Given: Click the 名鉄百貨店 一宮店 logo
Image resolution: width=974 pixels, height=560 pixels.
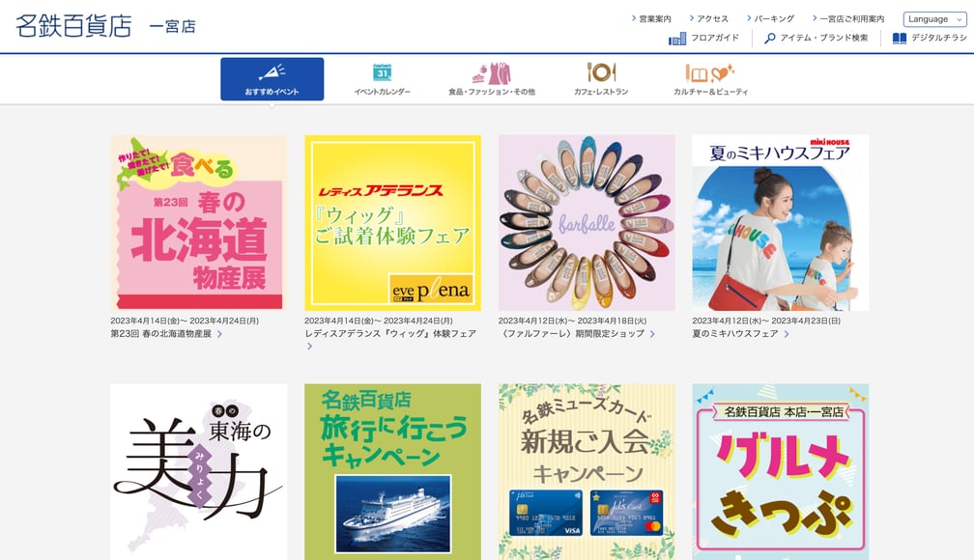Looking at the screenshot, I should pos(105,26).
